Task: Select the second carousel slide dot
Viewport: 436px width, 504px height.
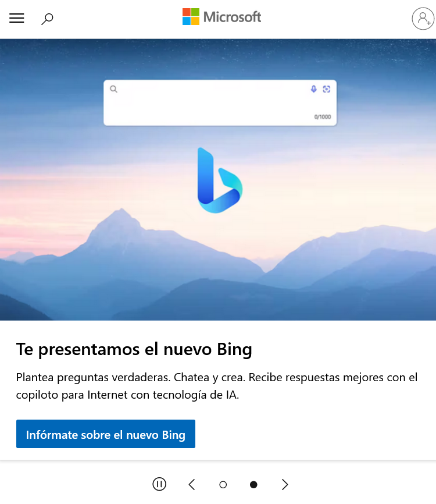Action: 253,484
